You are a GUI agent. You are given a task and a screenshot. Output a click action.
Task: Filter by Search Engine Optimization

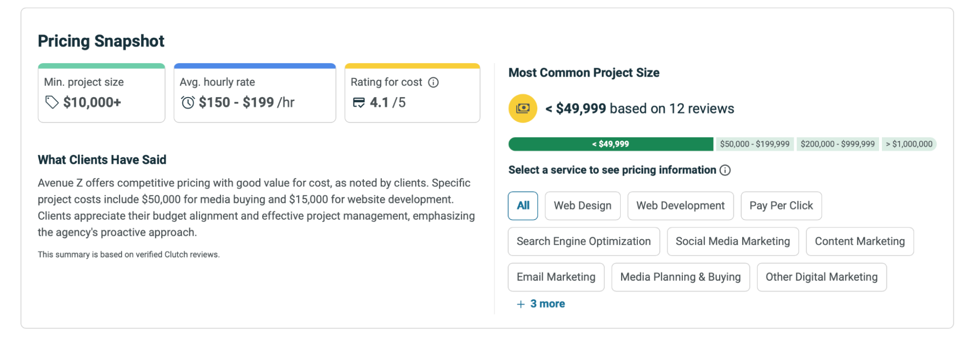click(583, 242)
